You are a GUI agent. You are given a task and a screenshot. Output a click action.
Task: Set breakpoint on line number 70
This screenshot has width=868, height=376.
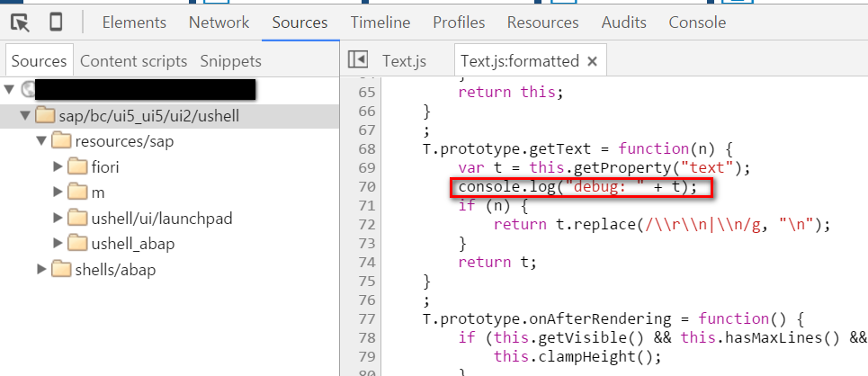pos(366,186)
